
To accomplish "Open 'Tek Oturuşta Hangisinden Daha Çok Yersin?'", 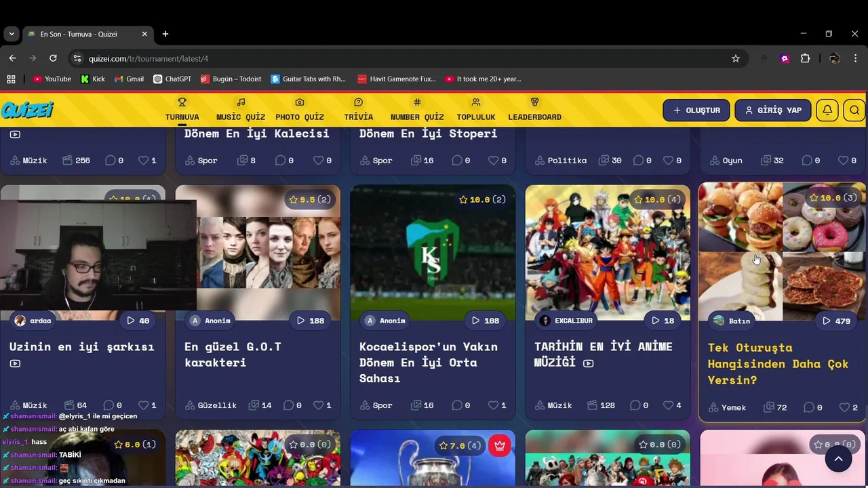I will click(778, 364).
